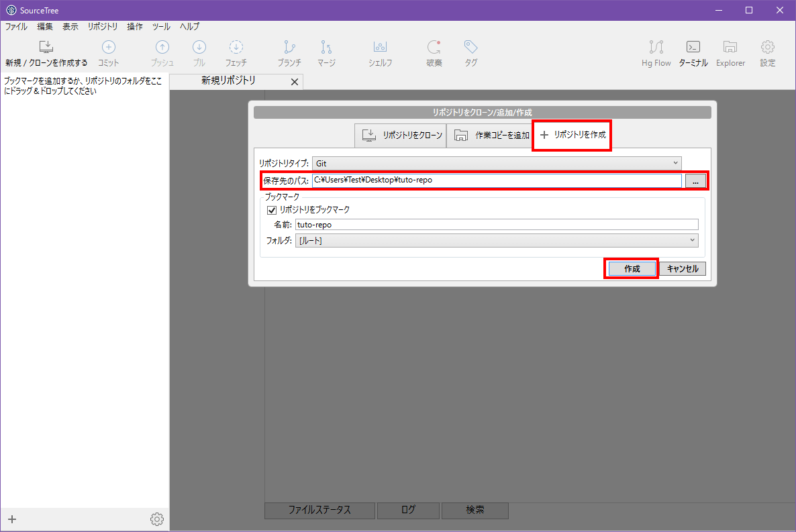
Task: Open the 操作 menu
Action: point(134,26)
